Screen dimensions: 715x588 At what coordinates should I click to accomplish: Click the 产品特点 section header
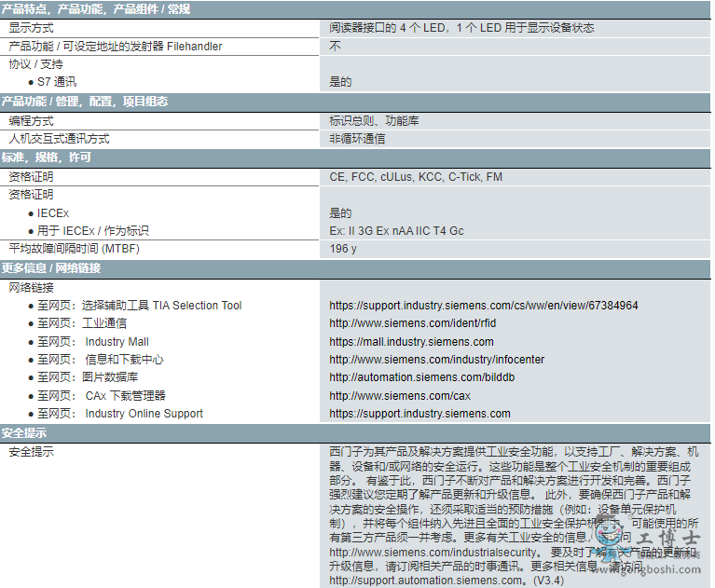[355, 9]
